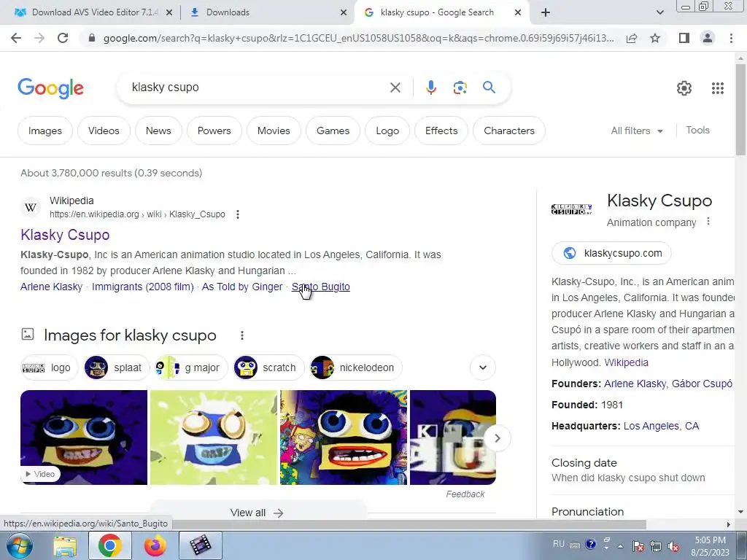The height and width of the screenshot is (560, 747).
Task: Select the Movies filter chip
Action: 274,131
